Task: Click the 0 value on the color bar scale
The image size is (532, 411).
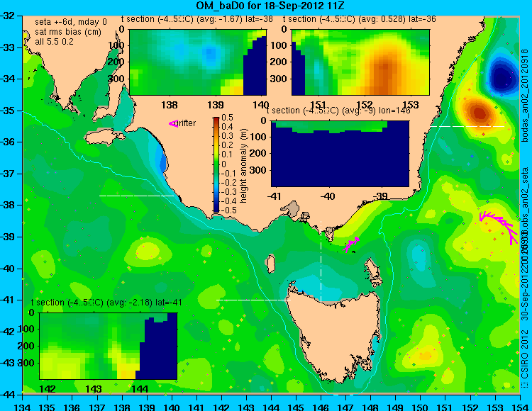Action: coord(223,164)
